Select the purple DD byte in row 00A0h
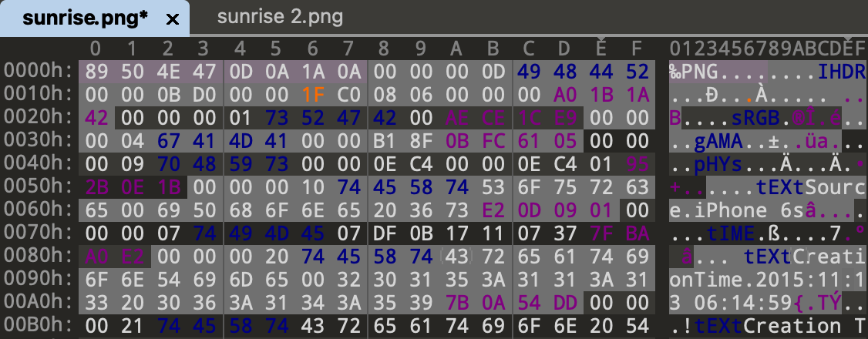868x339 pixels. coord(564,304)
